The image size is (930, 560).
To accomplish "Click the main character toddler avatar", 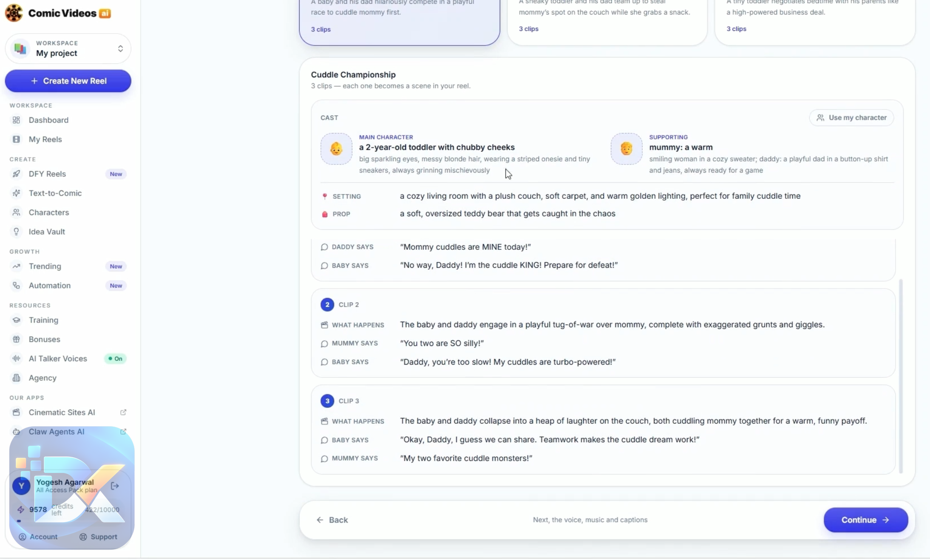I will coord(336,149).
